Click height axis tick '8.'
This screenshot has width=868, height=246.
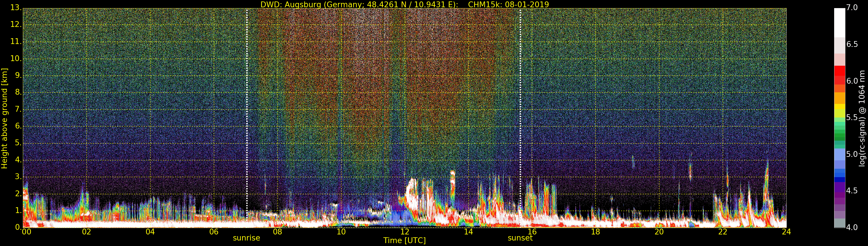(x=18, y=92)
